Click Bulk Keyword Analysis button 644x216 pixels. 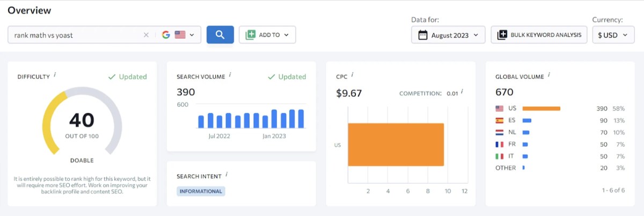(539, 35)
